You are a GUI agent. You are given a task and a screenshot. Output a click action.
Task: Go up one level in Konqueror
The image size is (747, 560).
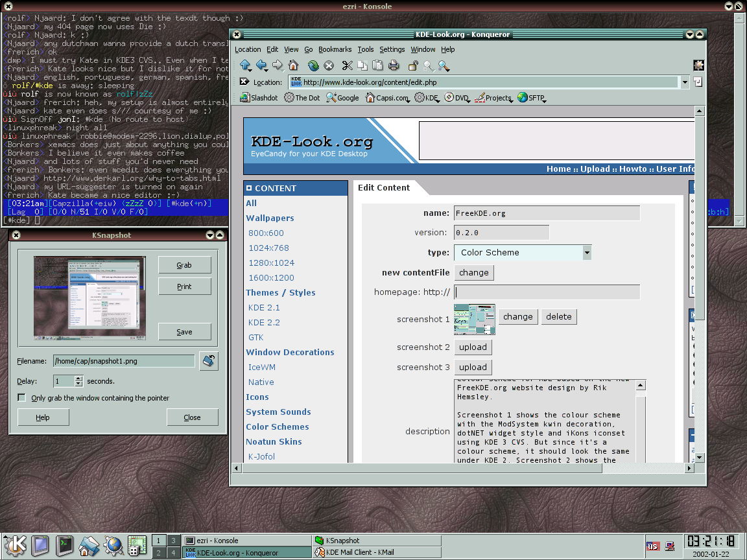click(x=245, y=65)
